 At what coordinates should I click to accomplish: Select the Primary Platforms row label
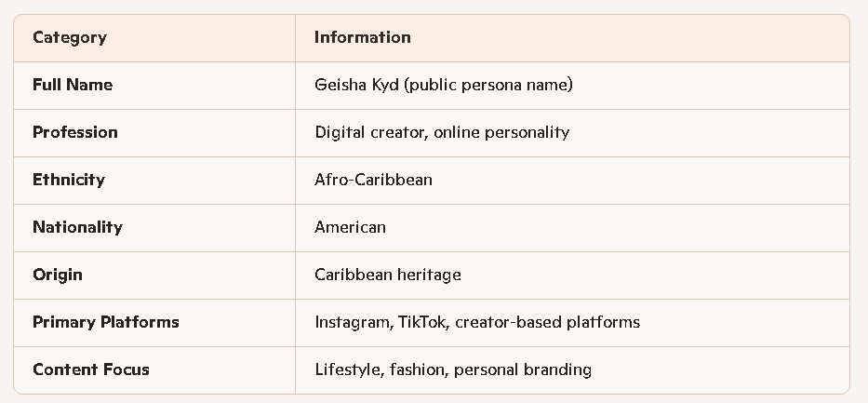pos(106,323)
